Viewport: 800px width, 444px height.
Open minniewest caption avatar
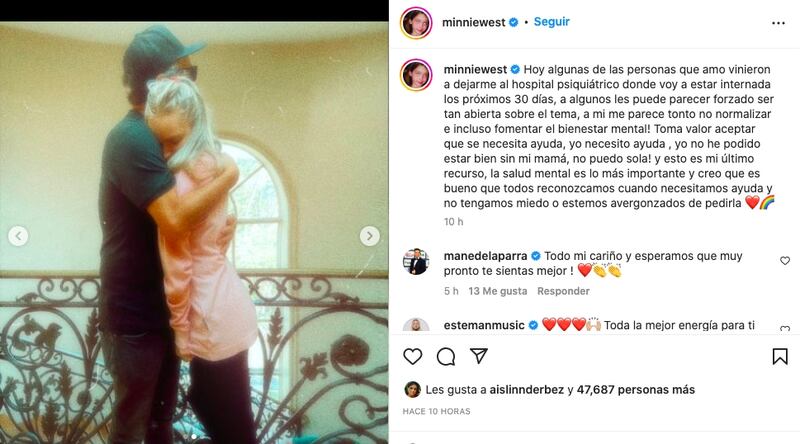coord(416,75)
